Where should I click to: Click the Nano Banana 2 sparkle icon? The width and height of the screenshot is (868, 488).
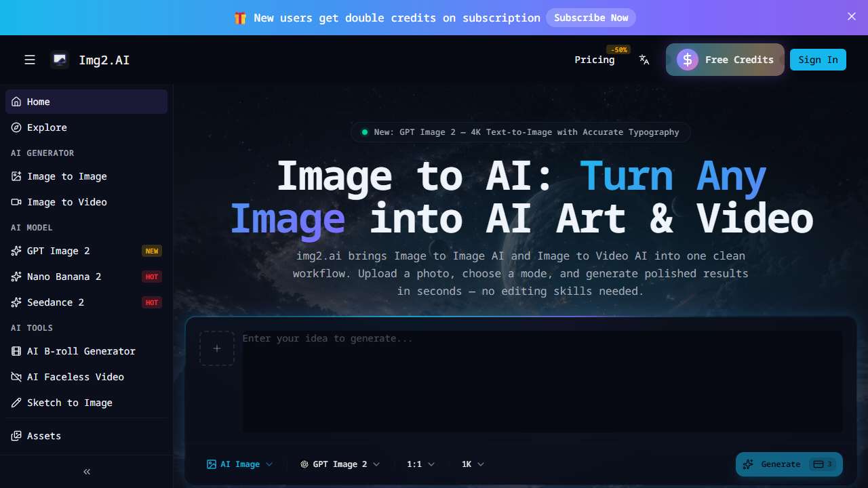[x=16, y=277]
